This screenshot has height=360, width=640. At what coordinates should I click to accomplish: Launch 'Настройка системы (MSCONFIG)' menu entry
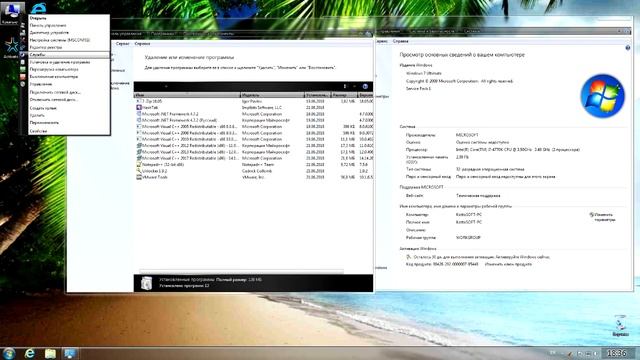click(x=60, y=40)
